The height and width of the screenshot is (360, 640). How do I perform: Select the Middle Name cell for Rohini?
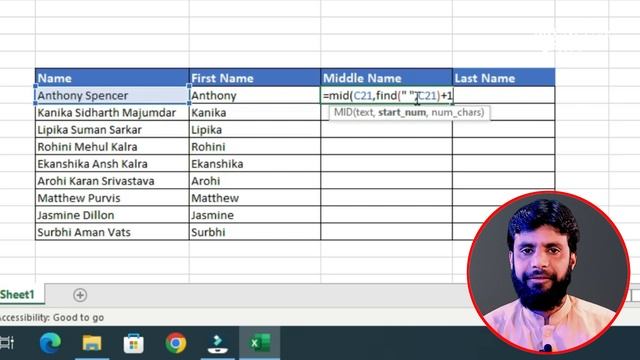387,147
